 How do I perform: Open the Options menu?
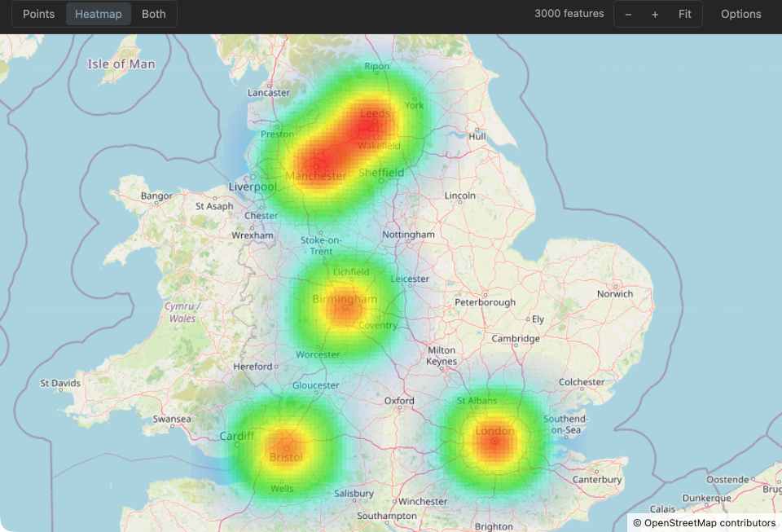click(740, 14)
